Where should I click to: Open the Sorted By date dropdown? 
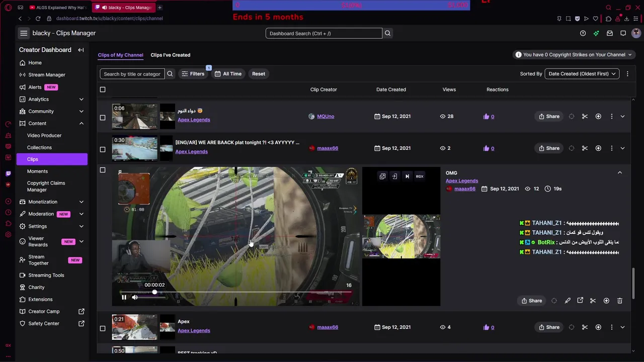582,74
